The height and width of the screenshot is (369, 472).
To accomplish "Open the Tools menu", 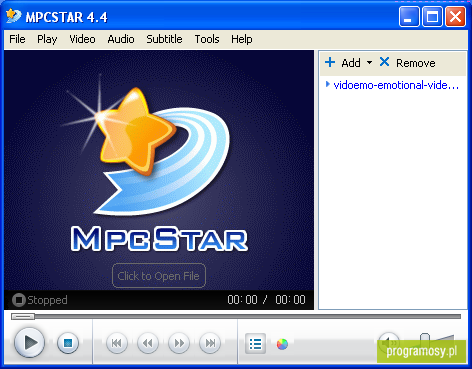I will (207, 39).
